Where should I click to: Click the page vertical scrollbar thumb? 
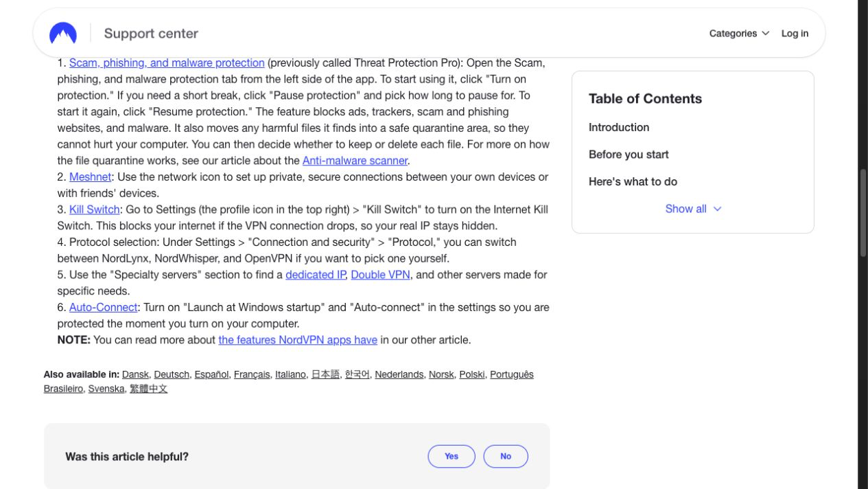tap(863, 213)
